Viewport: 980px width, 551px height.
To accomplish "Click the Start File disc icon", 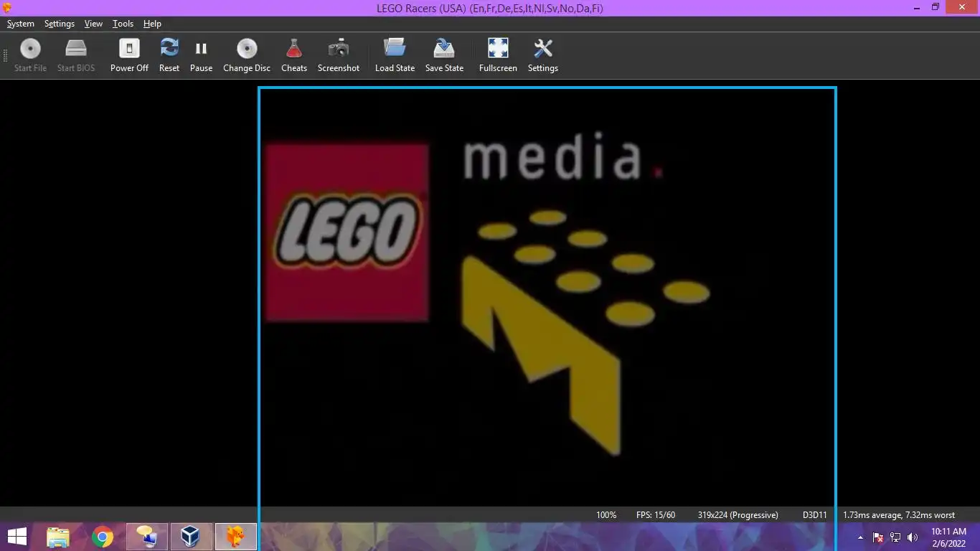I will coord(30,55).
